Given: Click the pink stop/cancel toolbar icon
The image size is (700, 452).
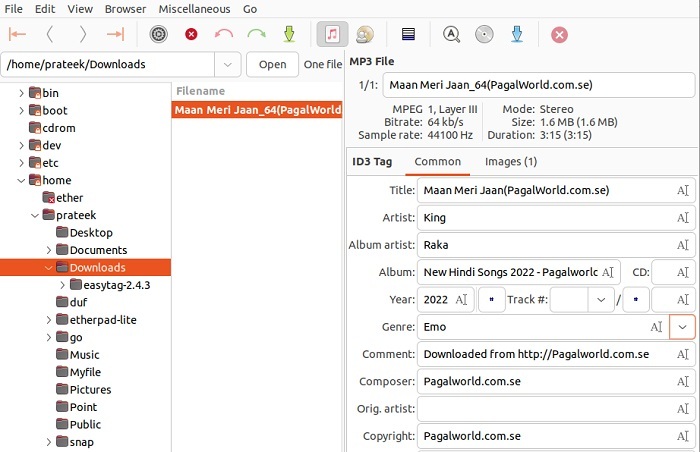Looking at the screenshot, I should (559, 34).
